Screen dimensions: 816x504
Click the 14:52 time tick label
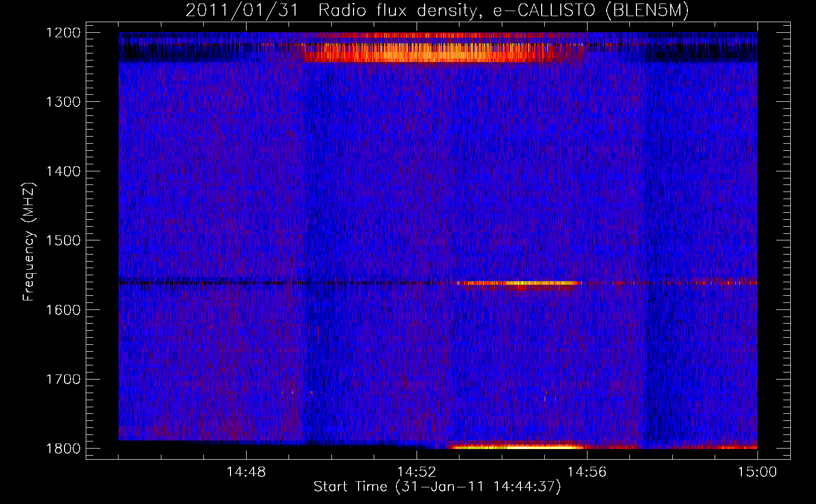pyautogui.click(x=417, y=472)
